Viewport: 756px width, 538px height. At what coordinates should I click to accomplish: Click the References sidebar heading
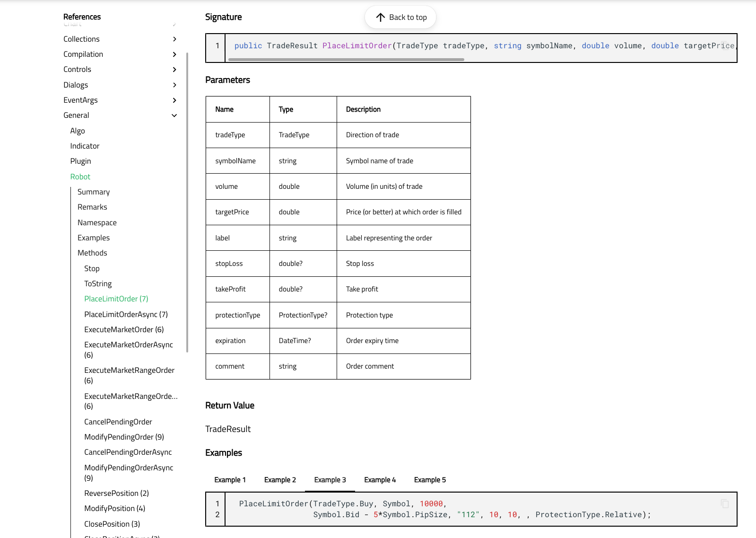pos(82,17)
